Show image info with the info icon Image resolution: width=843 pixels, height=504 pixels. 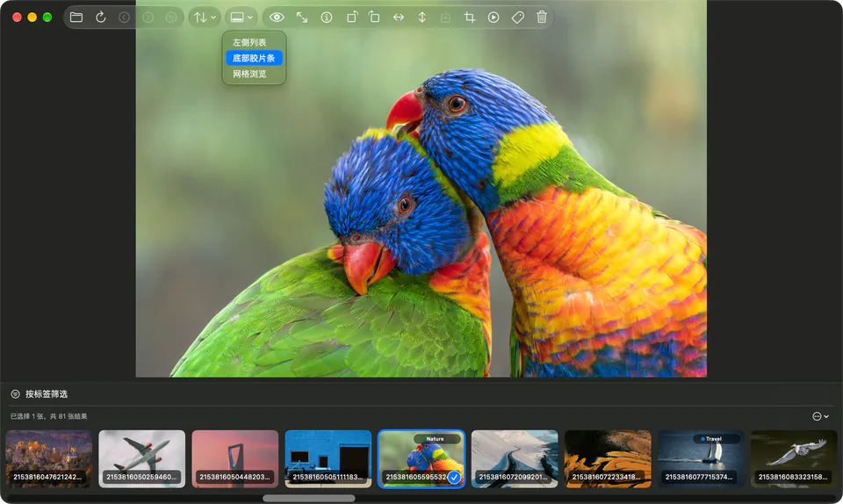(327, 18)
